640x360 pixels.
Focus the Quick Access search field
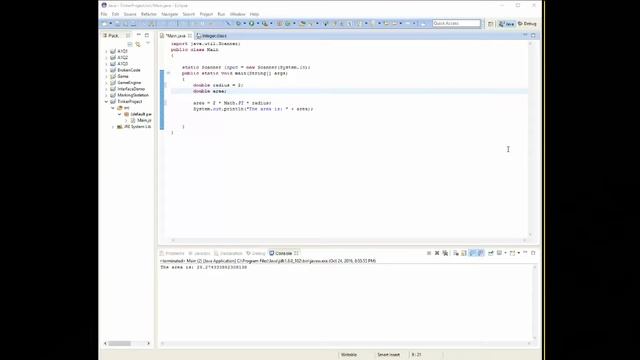(x=456, y=23)
